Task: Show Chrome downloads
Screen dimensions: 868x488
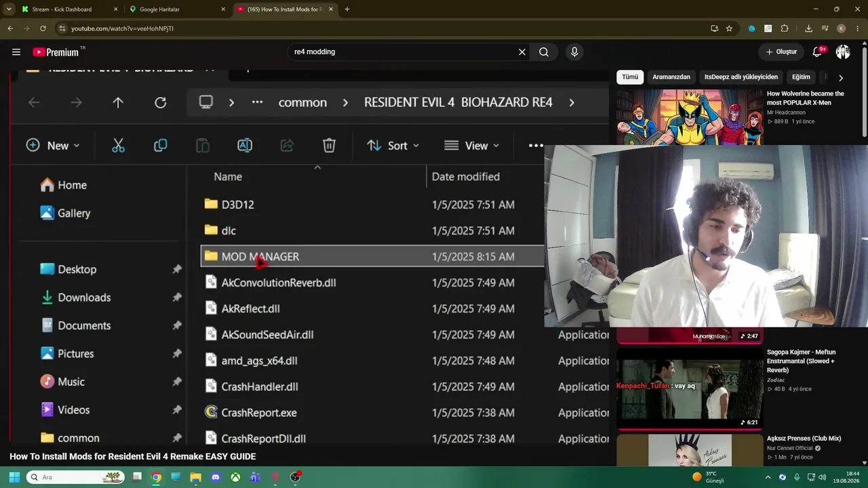Action: [x=808, y=28]
